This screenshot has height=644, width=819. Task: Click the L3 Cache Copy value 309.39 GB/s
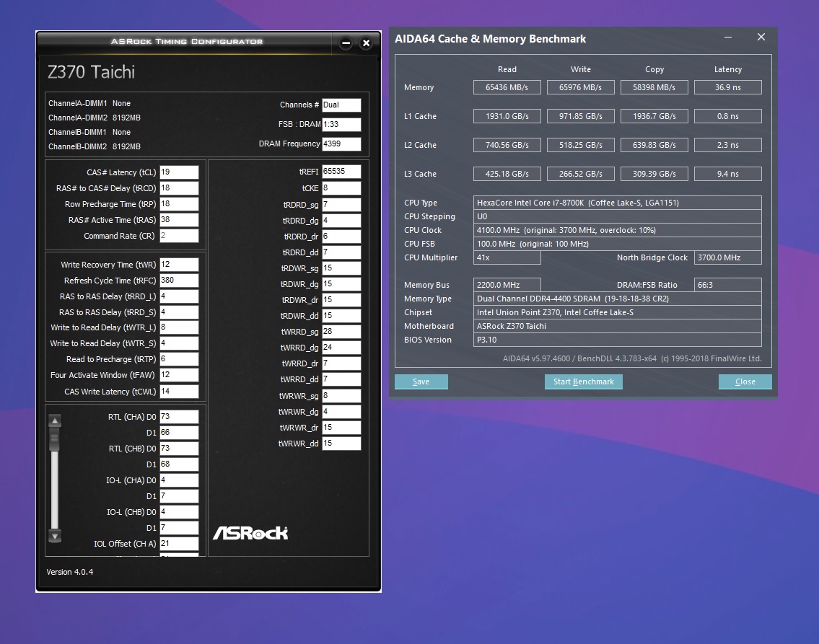(x=654, y=174)
